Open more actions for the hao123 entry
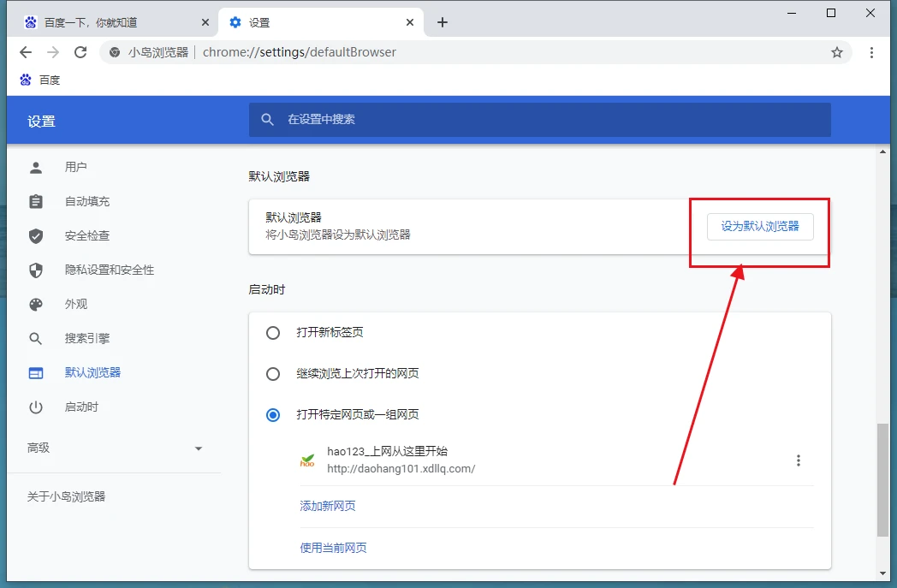This screenshot has height=588, width=897. point(798,460)
